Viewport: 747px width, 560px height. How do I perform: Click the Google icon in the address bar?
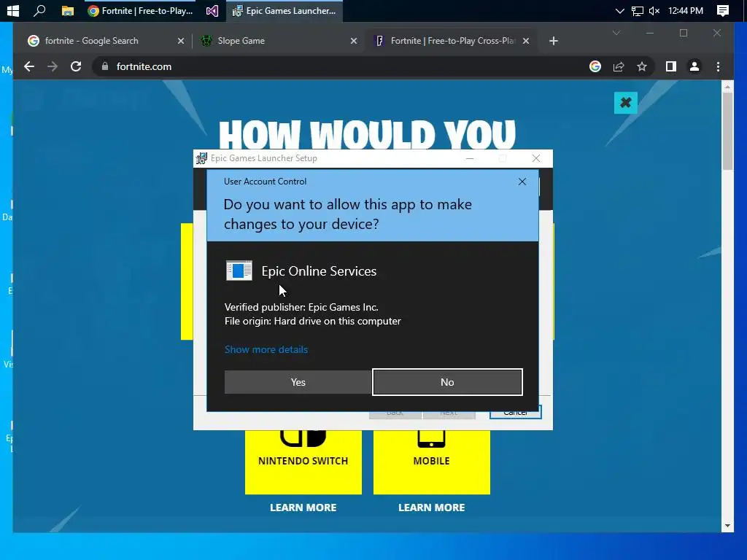tap(595, 66)
